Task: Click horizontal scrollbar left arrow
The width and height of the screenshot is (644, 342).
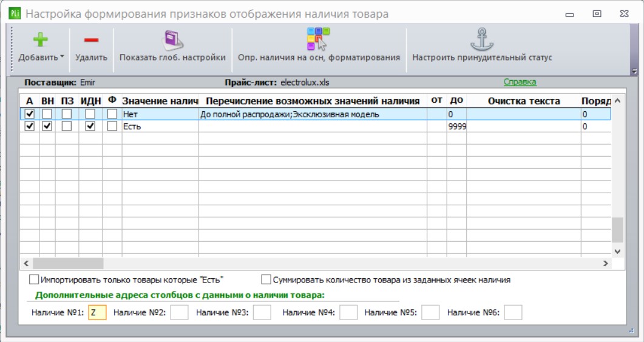Action: 26,263
